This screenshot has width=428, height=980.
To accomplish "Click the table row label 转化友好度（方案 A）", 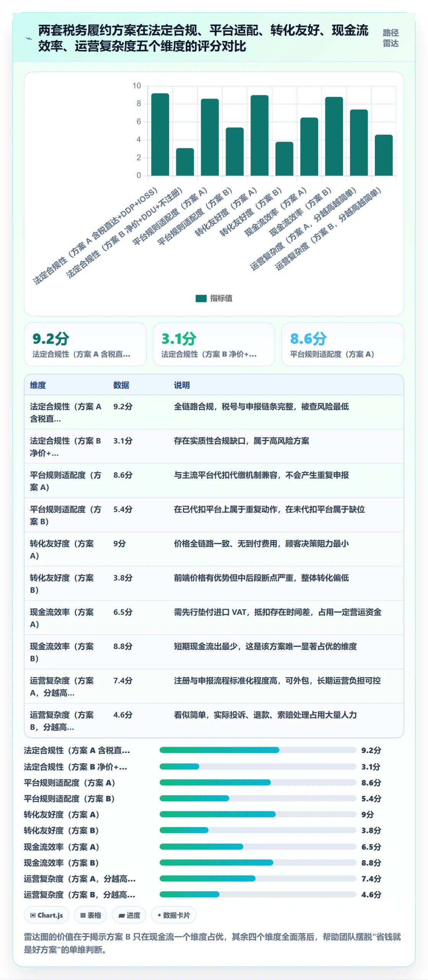I will (62, 550).
